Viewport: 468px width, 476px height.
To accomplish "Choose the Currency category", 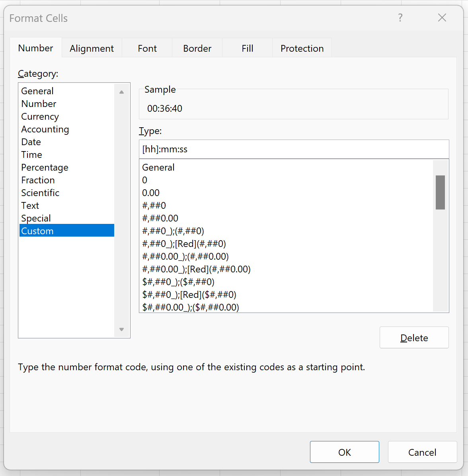I will coord(67,116).
